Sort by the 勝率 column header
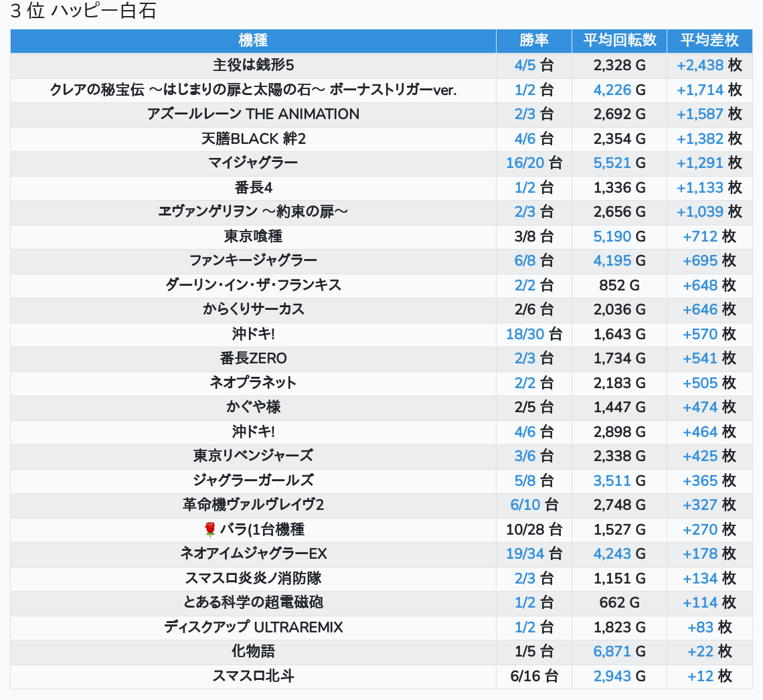 coord(533,40)
